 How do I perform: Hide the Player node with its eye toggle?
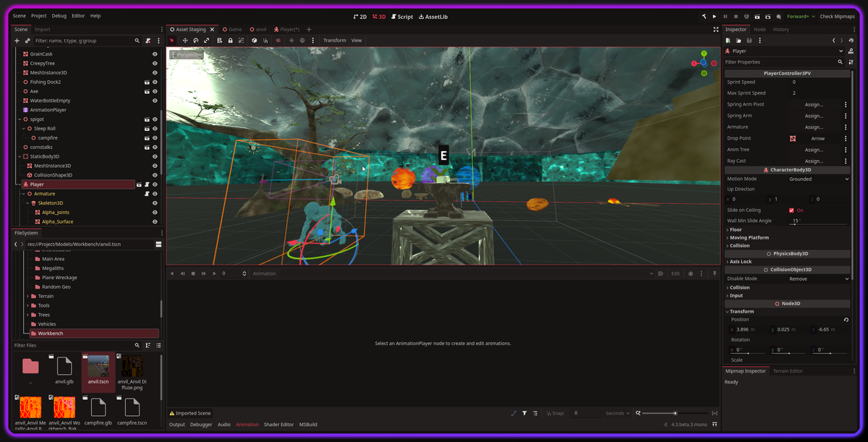coord(154,184)
